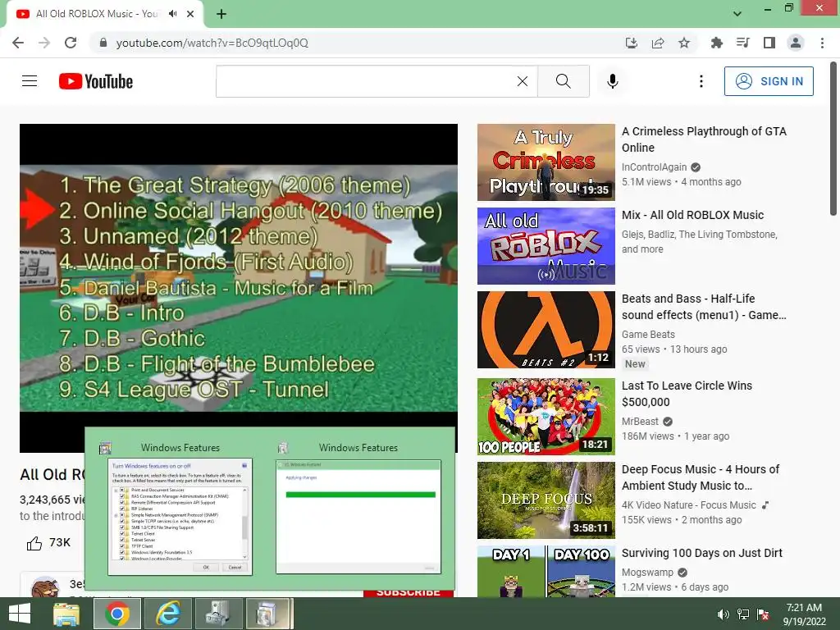Open A Crimeless Playthrough of GTA thumbnail

click(546, 162)
